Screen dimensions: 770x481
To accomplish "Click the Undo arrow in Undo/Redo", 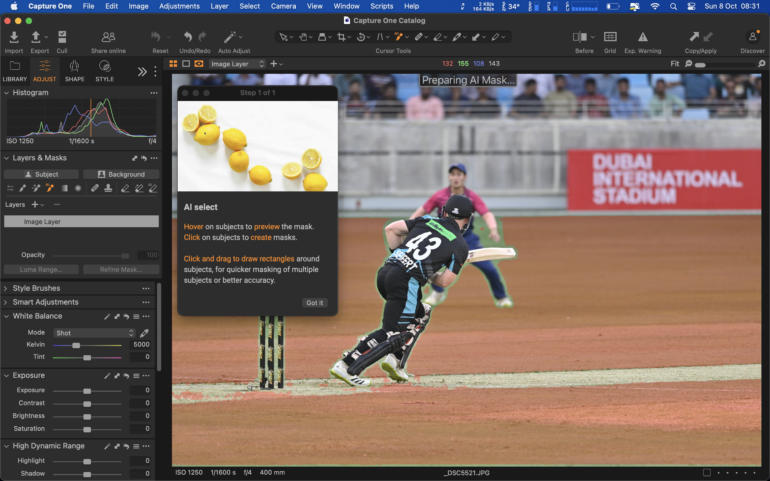I will [x=188, y=37].
